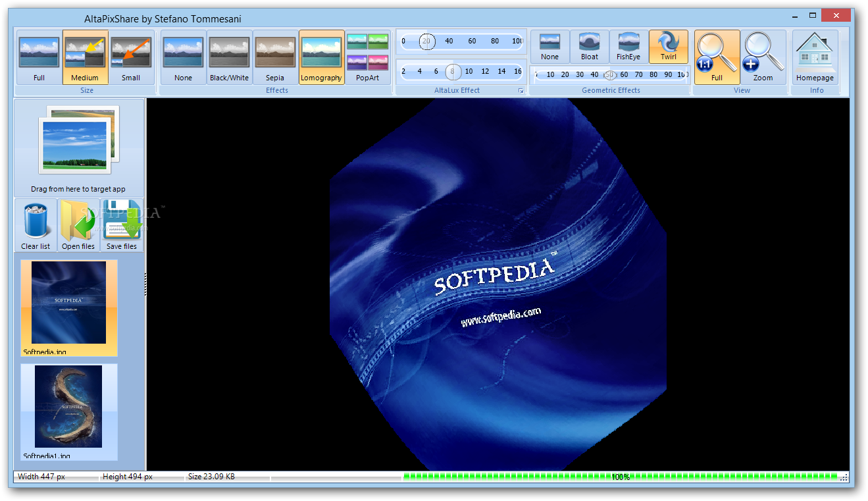Apply the FishEye geometric effect
The image size is (868, 501).
(628, 47)
